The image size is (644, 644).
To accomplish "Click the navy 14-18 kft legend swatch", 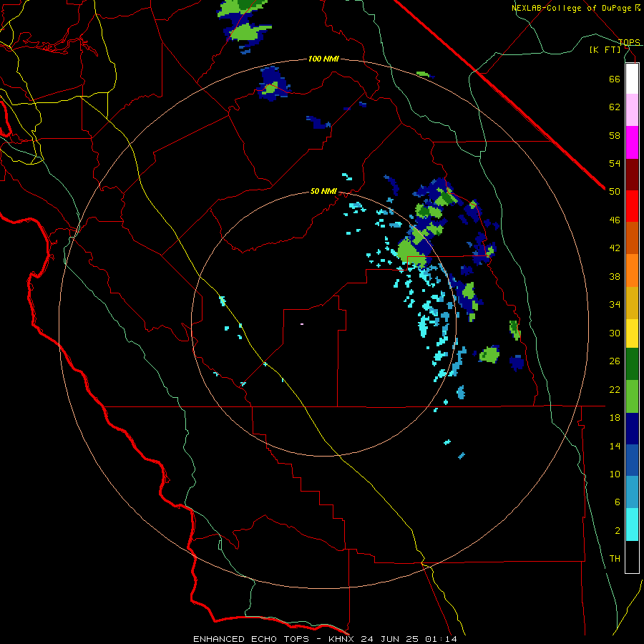I will tap(632, 429).
